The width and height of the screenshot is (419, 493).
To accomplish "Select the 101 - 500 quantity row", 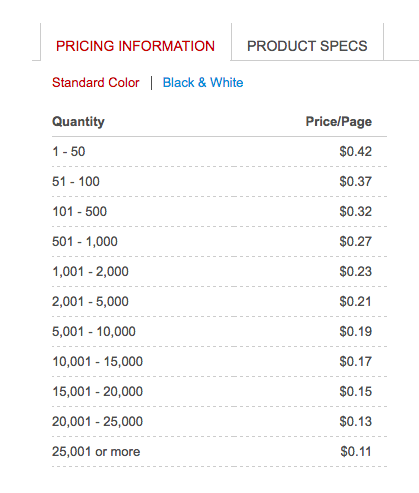I will 219,212.
